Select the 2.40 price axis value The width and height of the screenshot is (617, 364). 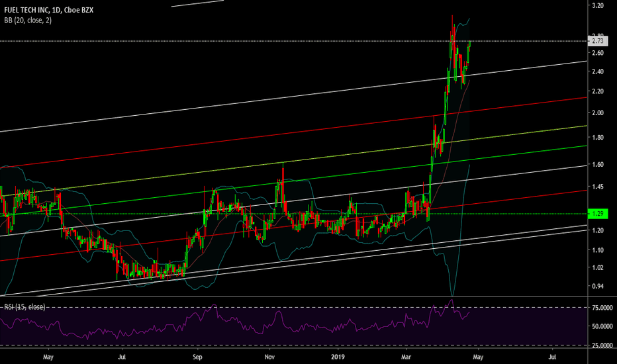(x=598, y=71)
